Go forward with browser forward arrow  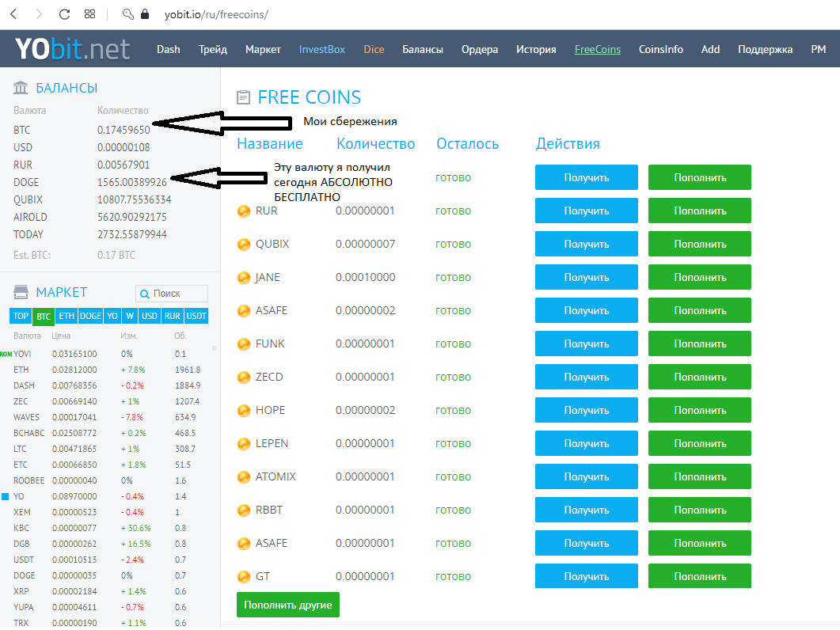(x=39, y=14)
